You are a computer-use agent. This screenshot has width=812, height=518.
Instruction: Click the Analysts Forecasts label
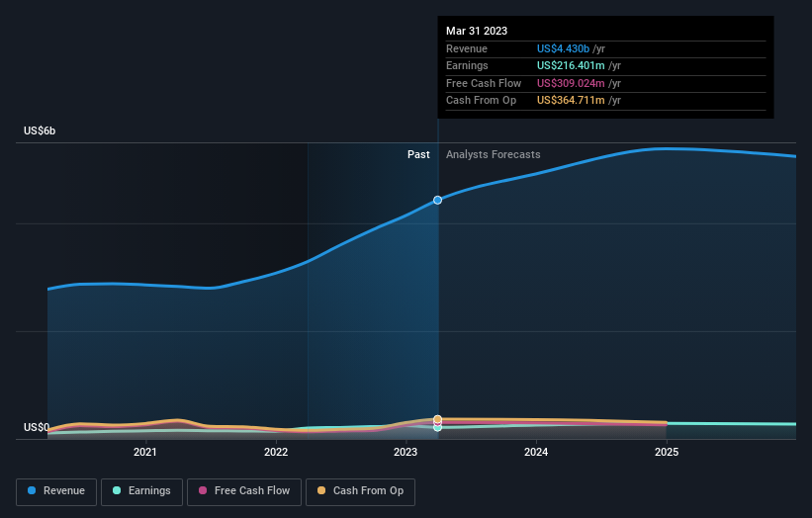coord(493,154)
